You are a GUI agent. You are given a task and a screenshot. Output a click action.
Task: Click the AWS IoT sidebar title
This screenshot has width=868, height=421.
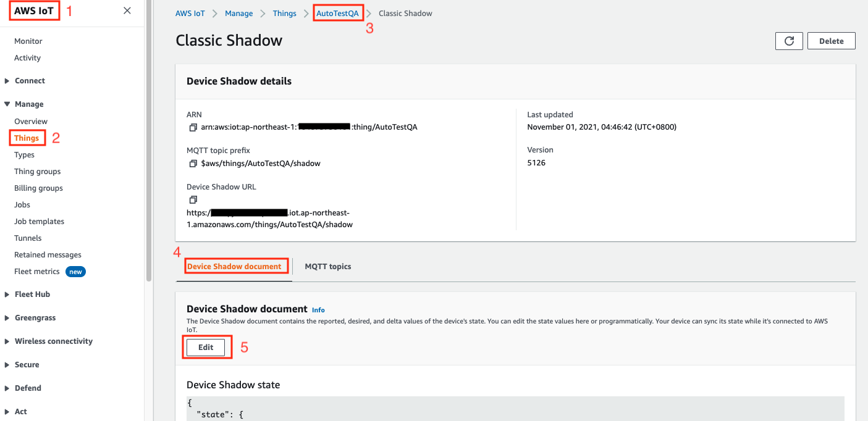(34, 10)
